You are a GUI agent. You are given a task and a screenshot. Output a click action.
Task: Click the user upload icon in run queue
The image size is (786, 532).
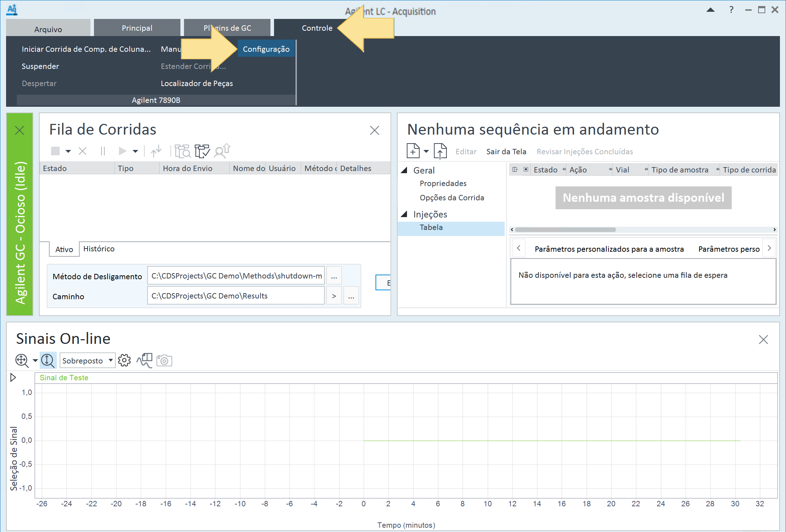[x=222, y=151]
